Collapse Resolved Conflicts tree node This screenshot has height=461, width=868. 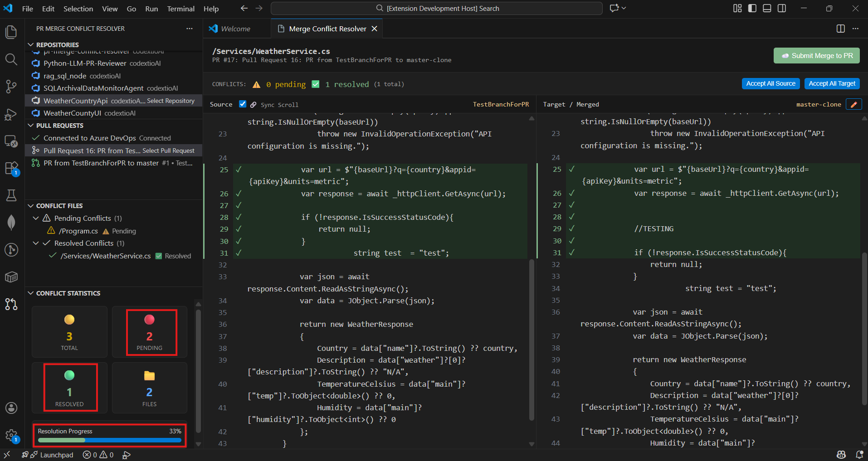[x=36, y=243]
